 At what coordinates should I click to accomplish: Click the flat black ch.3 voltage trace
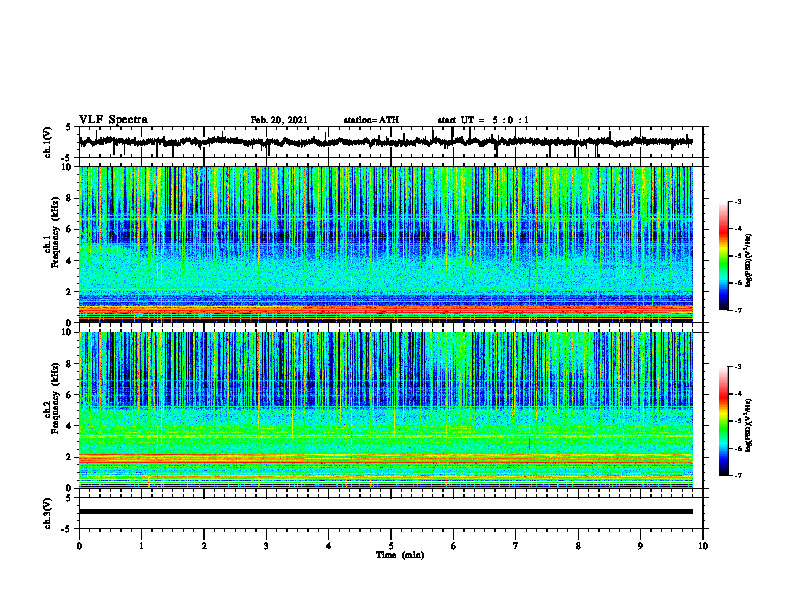pyautogui.click(x=386, y=512)
